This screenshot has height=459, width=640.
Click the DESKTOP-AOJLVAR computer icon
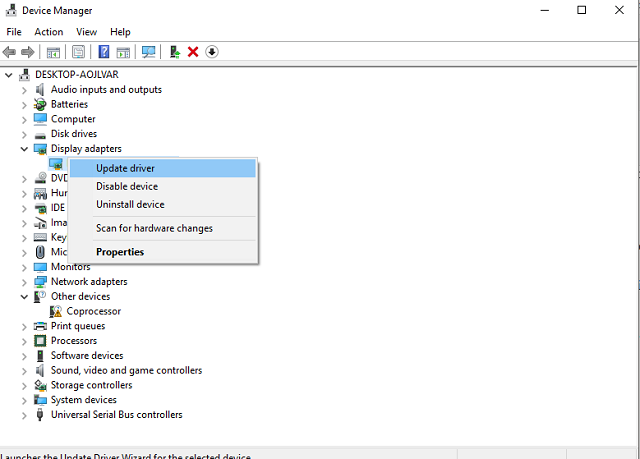[24, 75]
